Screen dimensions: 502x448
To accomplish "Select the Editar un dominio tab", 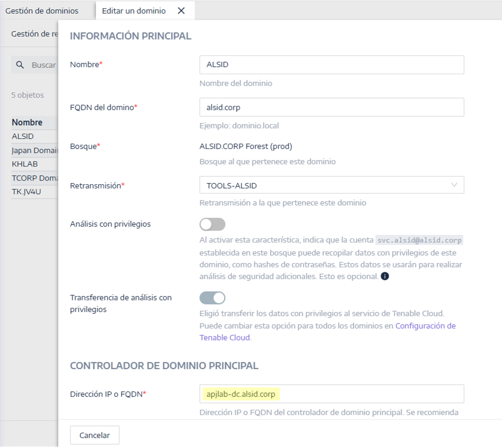I will pos(134,11).
